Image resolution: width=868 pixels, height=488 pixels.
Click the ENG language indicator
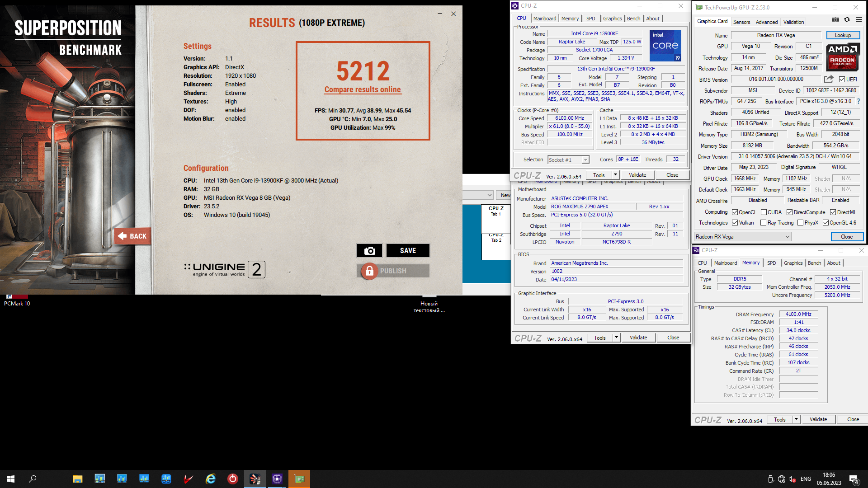click(x=806, y=479)
